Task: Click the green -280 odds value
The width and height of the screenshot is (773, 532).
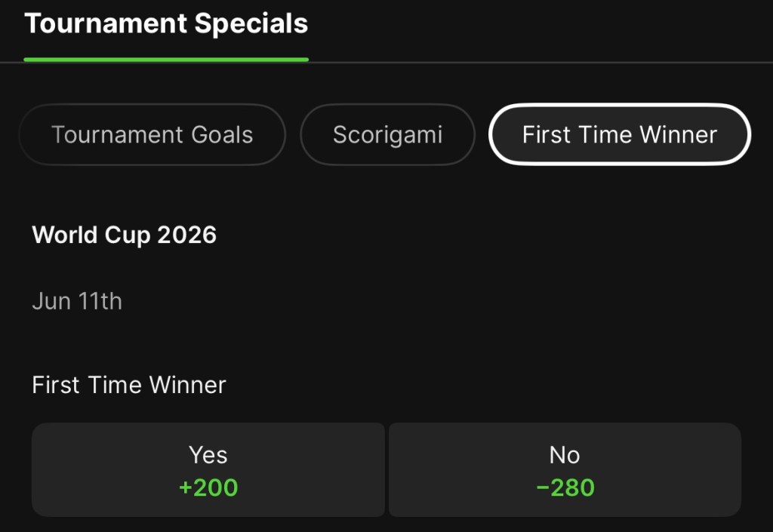Action: click(565, 487)
